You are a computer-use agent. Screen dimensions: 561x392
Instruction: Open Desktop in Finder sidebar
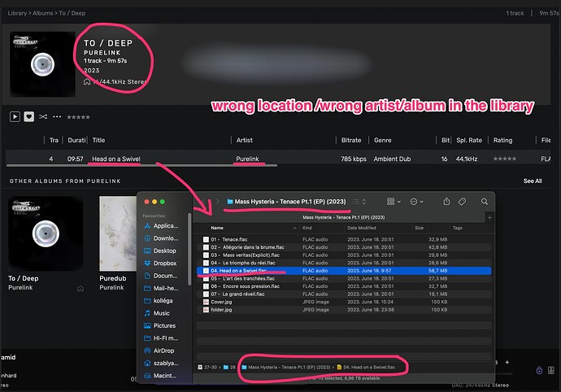tap(160, 251)
